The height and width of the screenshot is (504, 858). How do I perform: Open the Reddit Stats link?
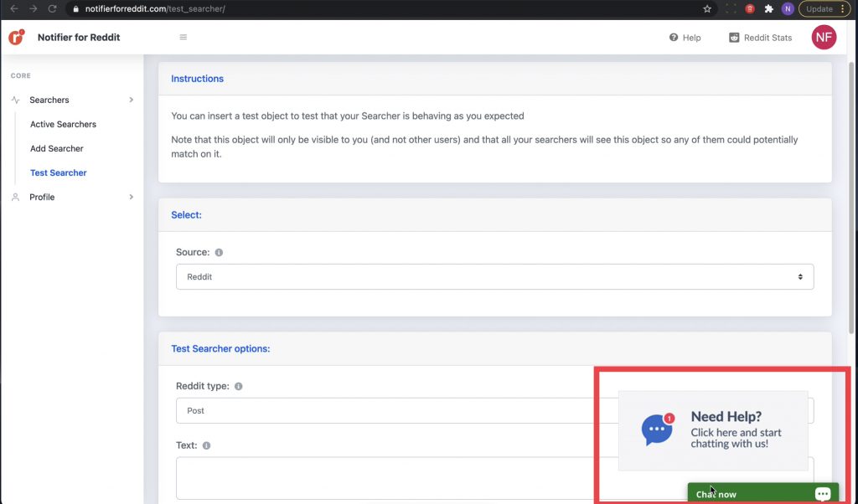pos(768,38)
